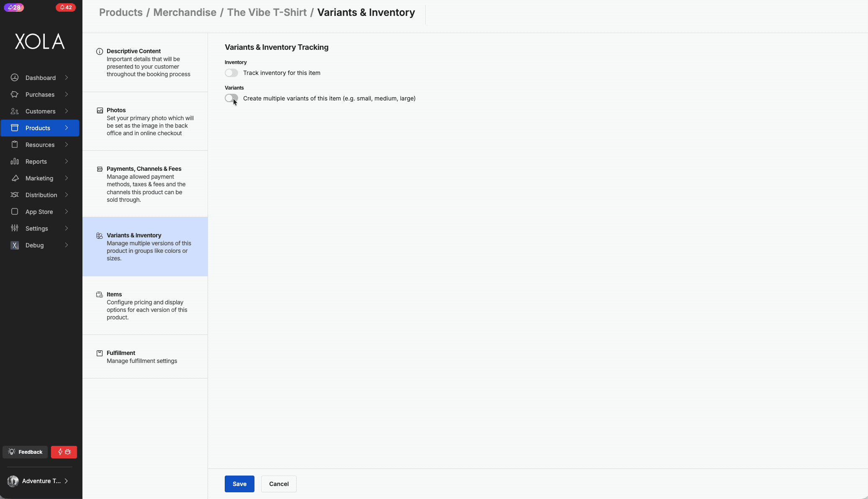This screenshot has height=499, width=868.
Task: Toggle Create multiple variants of this item
Action: click(x=231, y=98)
